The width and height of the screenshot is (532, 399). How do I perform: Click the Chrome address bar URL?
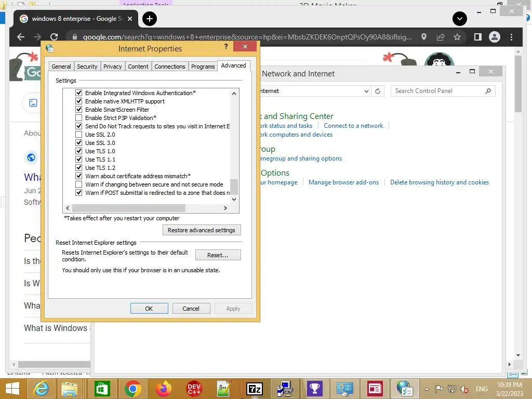tap(247, 37)
